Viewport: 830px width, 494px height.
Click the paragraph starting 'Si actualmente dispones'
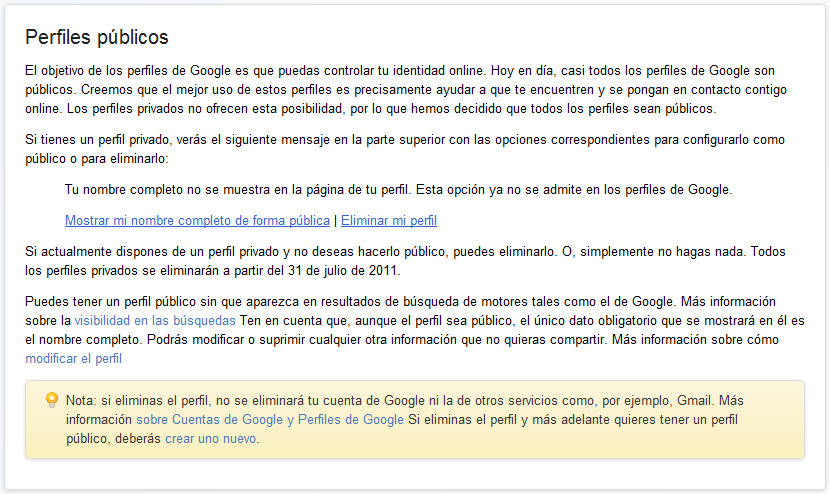click(405, 261)
